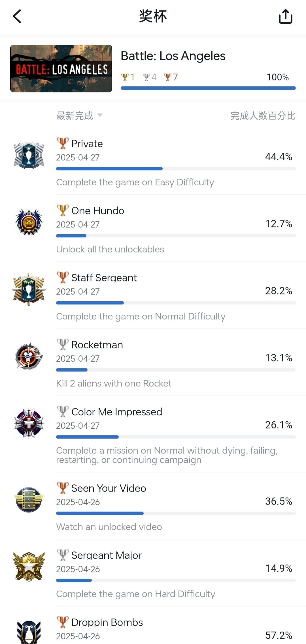Tap the Rocketman skull badge icon
Viewport: 306px width, 644px height.
coord(29,357)
